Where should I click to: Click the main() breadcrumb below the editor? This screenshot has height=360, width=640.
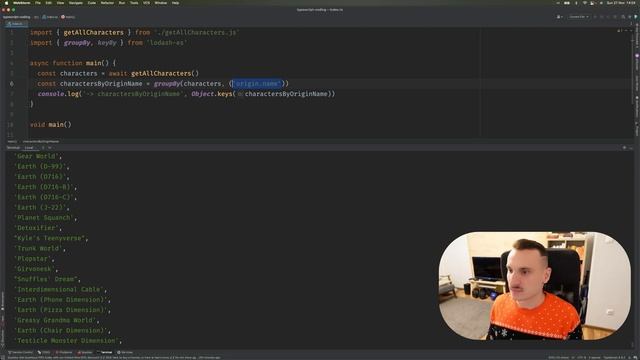[12, 142]
